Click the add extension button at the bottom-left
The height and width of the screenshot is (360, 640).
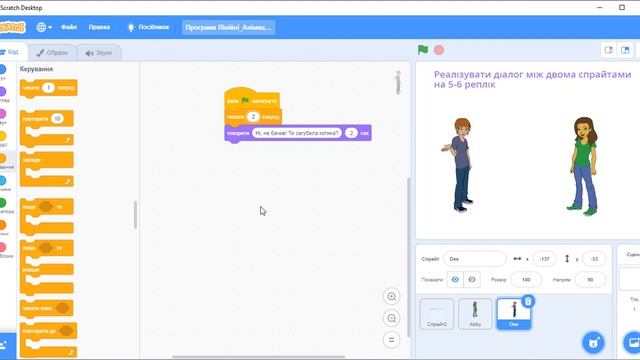pyautogui.click(x=7, y=346)
